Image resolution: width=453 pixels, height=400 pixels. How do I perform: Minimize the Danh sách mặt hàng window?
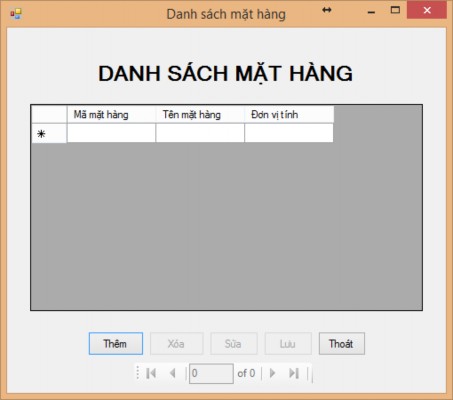coord(371,11)
